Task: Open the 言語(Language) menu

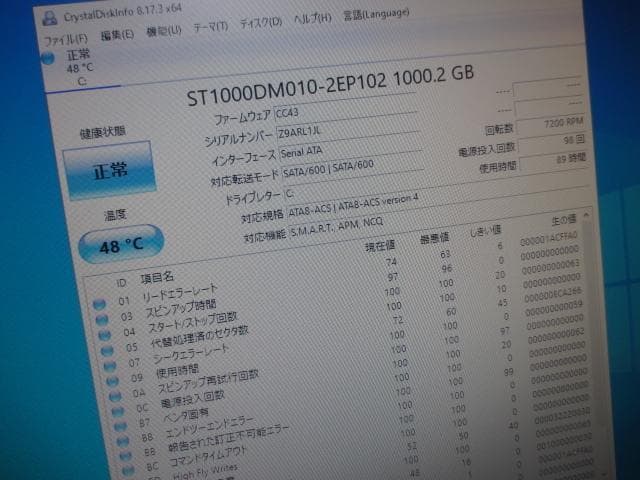Action: point(366,16)
